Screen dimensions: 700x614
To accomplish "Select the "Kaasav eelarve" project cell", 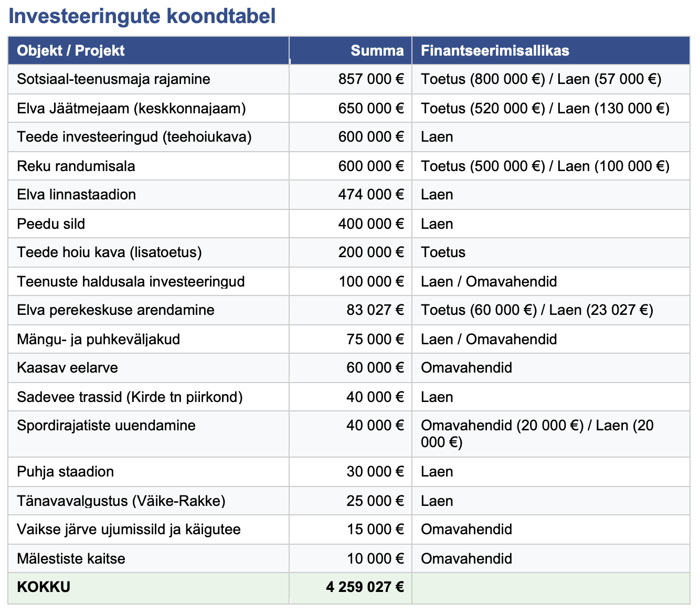I will pyautogui.click(x=67, y=368).
